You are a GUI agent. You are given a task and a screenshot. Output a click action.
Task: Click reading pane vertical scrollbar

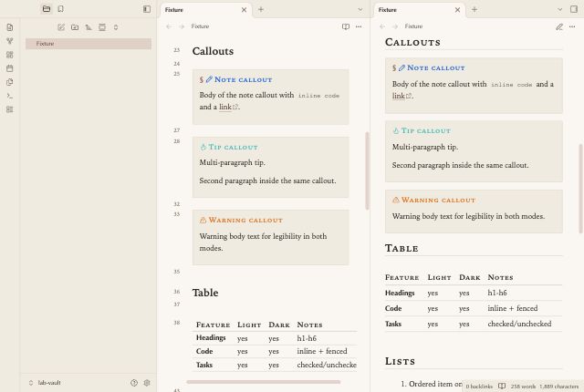click(580, 189)
